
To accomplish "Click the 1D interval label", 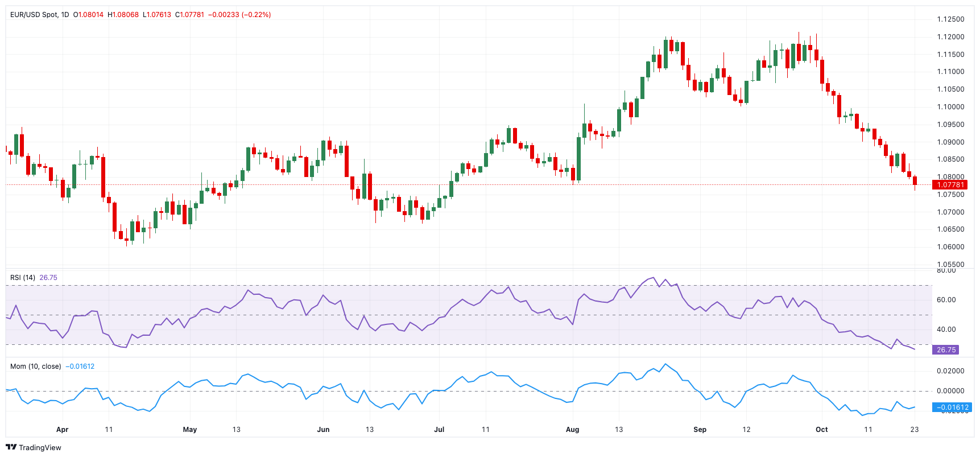I will click(x=65, y=15).
